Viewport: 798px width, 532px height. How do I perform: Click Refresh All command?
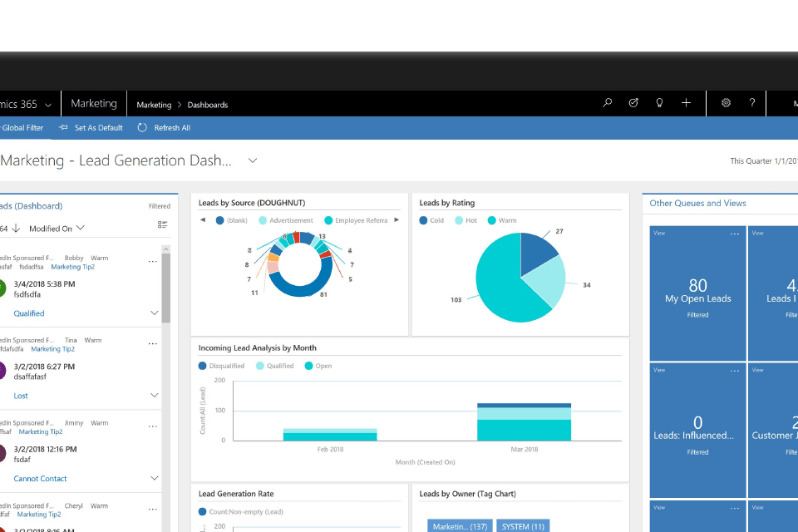(x=172, y=128)
